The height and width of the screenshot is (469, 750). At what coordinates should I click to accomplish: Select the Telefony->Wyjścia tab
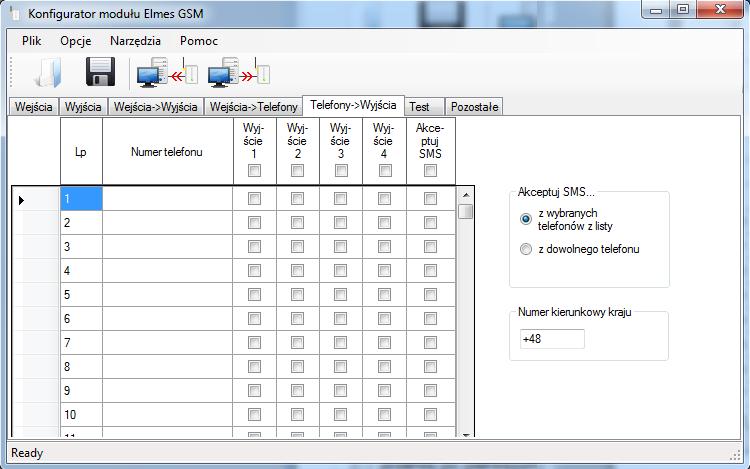point(353,105)
